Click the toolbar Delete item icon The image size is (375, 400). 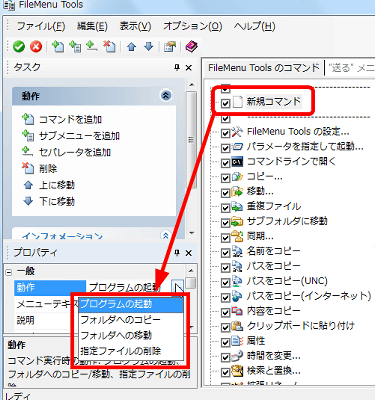[109, 47]
